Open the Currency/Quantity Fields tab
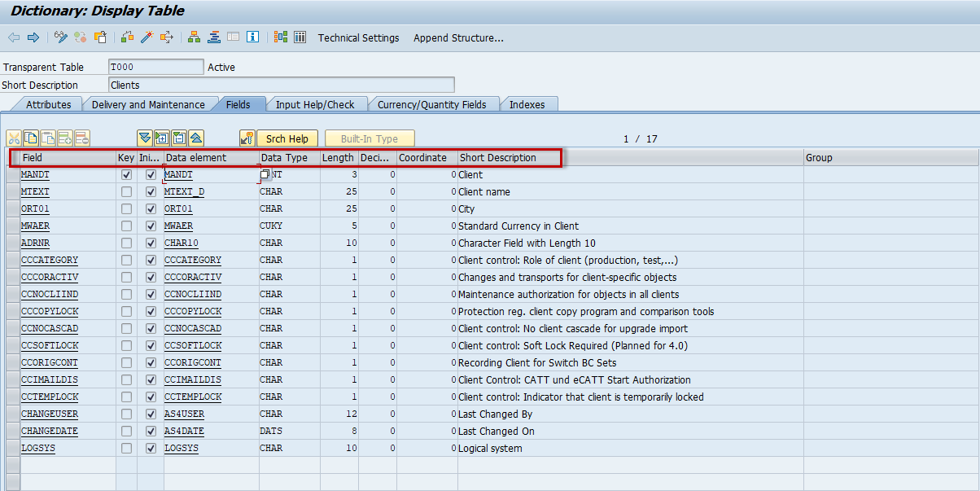980x491 pixels. [x=434, y=104]
